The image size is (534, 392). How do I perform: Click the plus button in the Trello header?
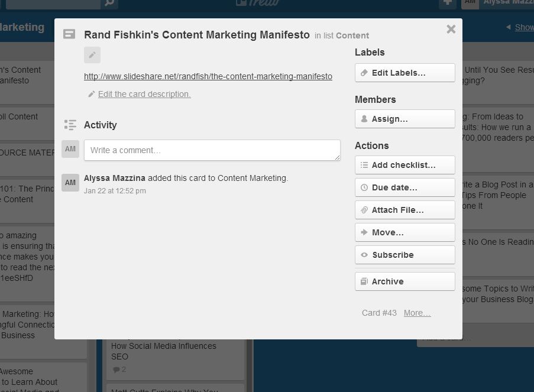click(x=448, y=3)
